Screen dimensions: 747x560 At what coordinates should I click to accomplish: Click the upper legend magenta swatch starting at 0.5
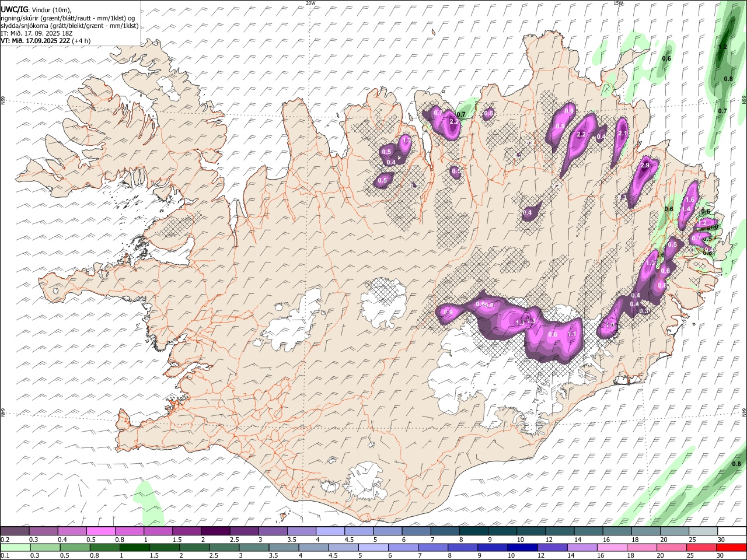pyautogui.click(x=100, y=531)
